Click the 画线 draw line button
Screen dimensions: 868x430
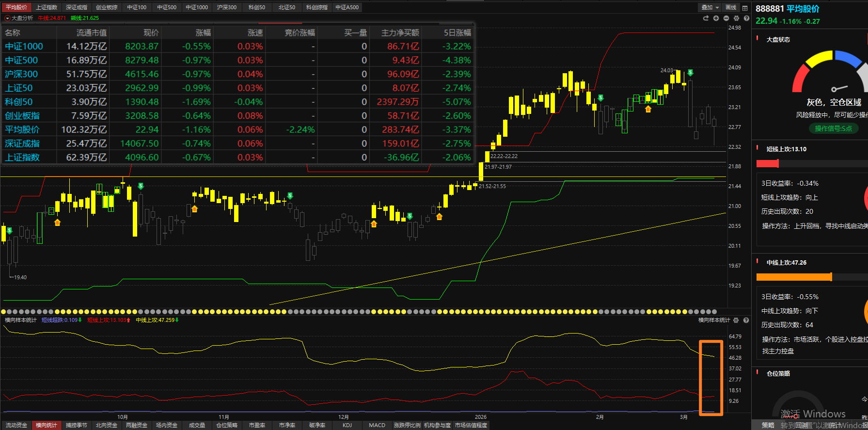[731, 8]
